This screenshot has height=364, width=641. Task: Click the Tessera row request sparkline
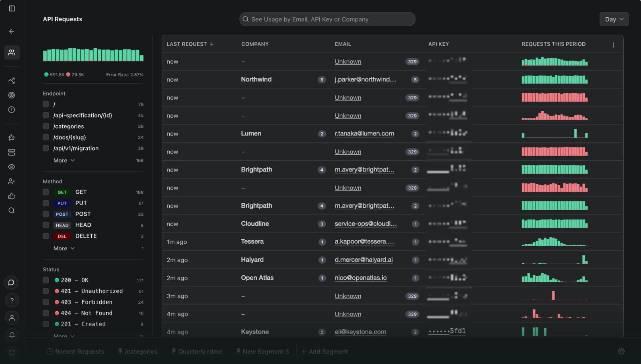coord(555,241)
